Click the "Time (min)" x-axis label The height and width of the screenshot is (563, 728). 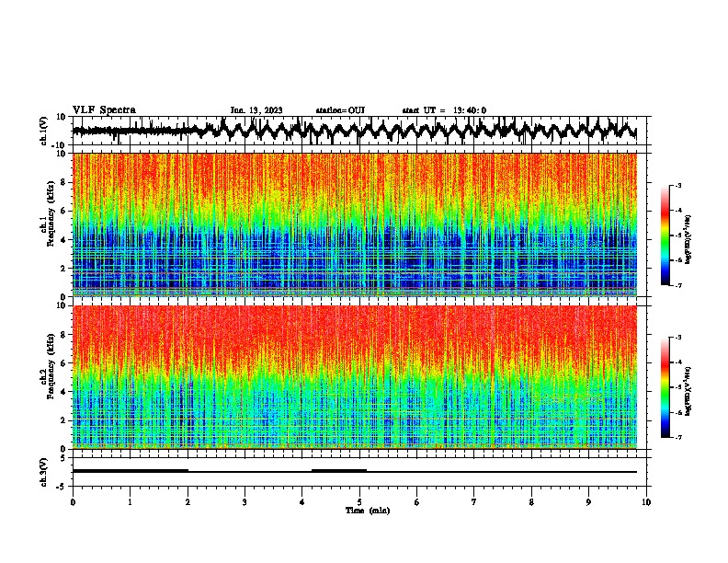point(368,511)
